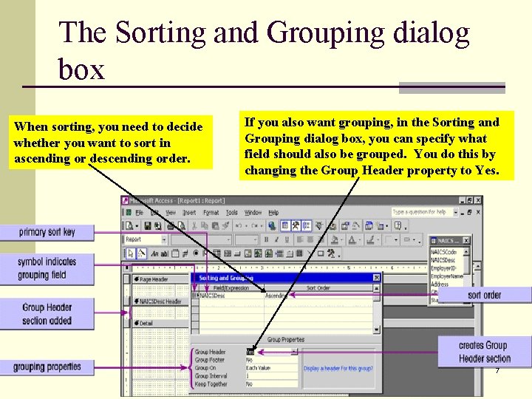Viewport: 532px width, 399px height.
Task: Click the Save icon in Access toolbar
Action: pyautogui.click(x=148, y=225)
